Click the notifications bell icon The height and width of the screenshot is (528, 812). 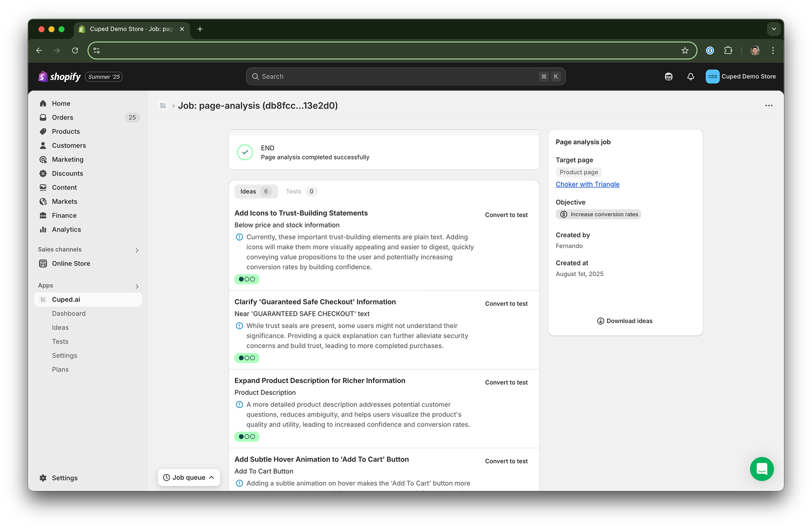point(690,76)
